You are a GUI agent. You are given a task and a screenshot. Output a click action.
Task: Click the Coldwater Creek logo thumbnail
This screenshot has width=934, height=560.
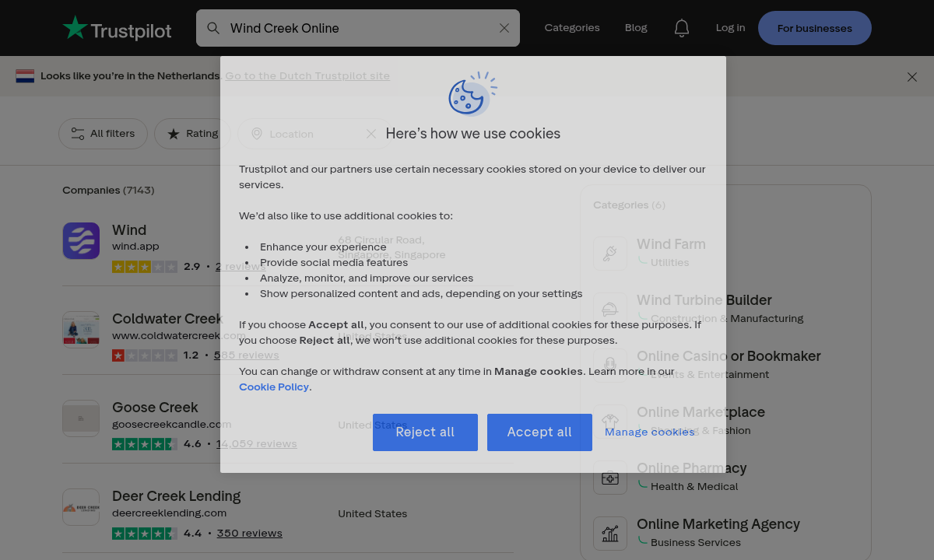pos(81,330)
